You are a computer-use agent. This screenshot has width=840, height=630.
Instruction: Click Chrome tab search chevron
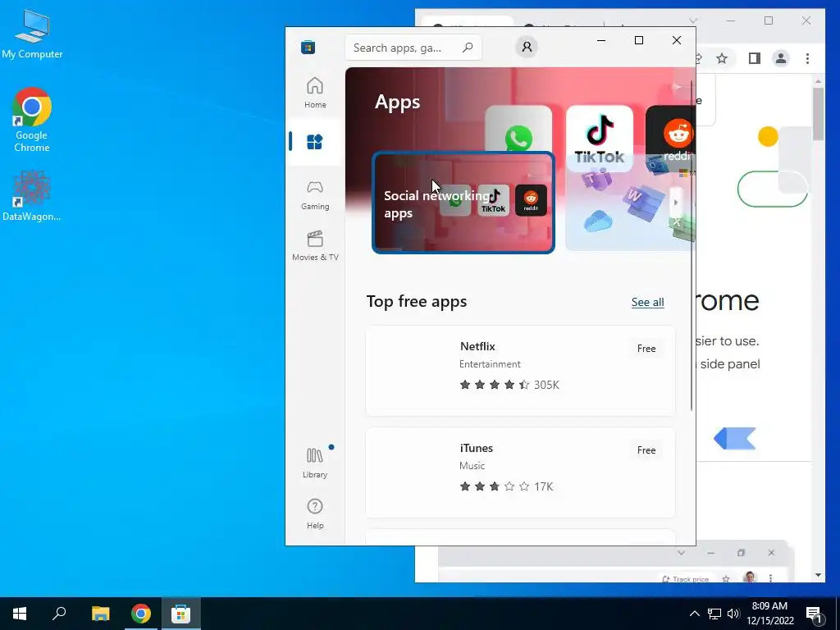coord(692,21)
